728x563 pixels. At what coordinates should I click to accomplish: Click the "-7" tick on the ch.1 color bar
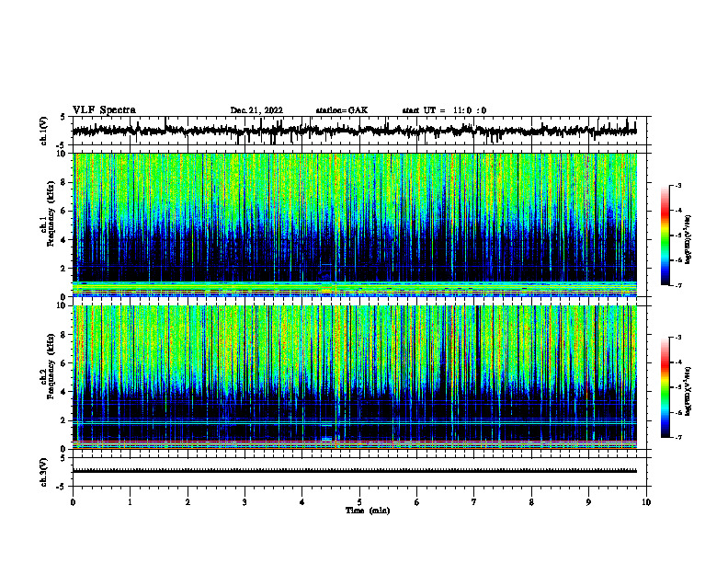[678, 285]
